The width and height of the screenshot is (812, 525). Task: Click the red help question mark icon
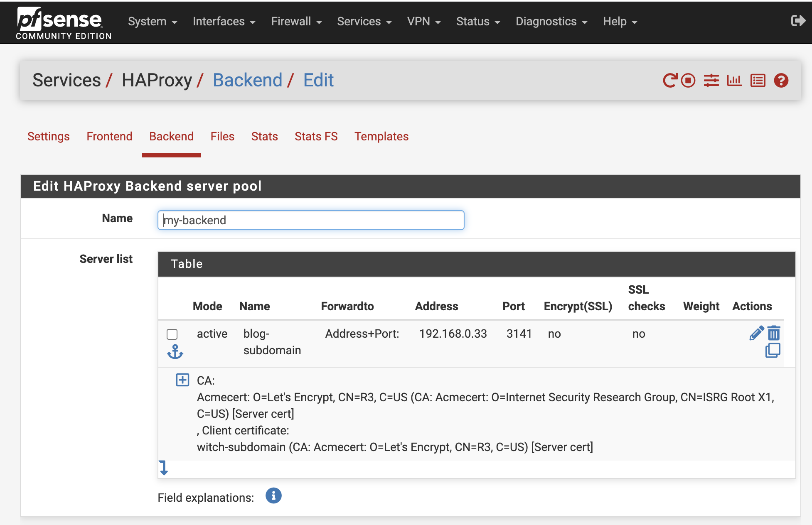781,80
